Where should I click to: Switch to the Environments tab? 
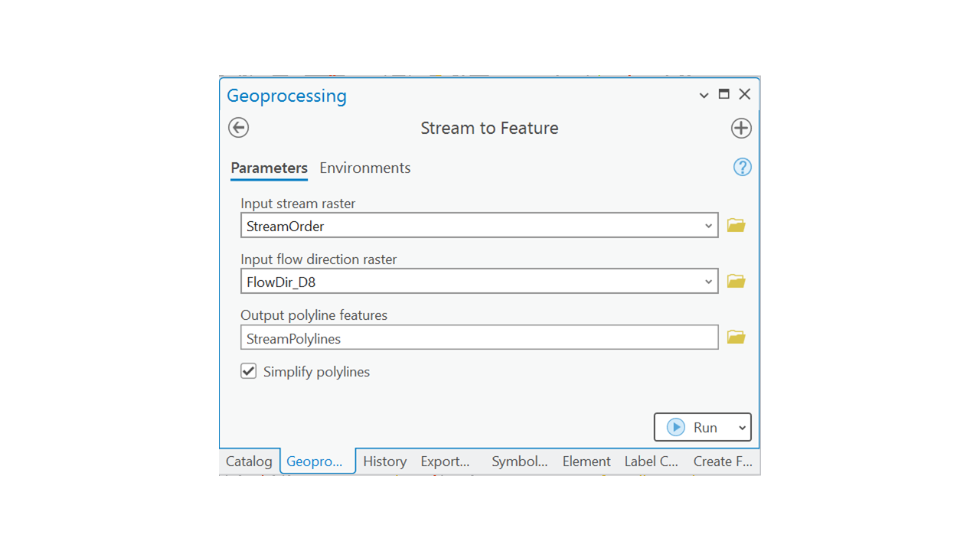pyautogui.click(x=364, y=168)
